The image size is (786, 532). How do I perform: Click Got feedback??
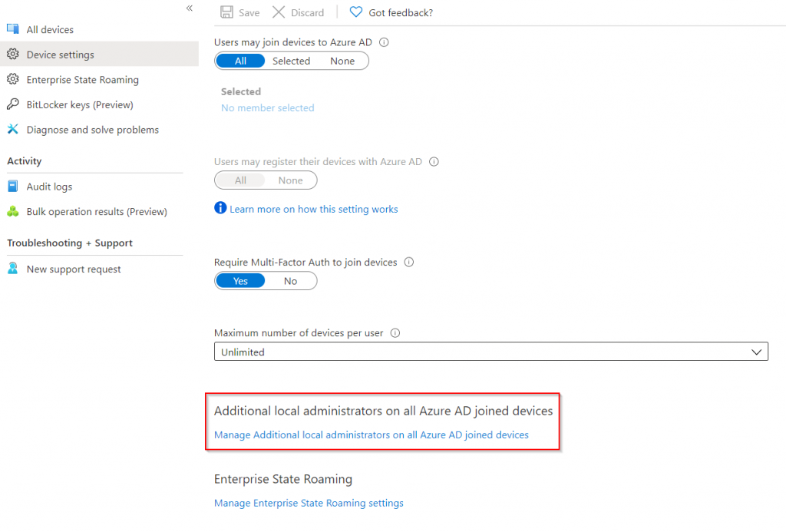[401, 12]
